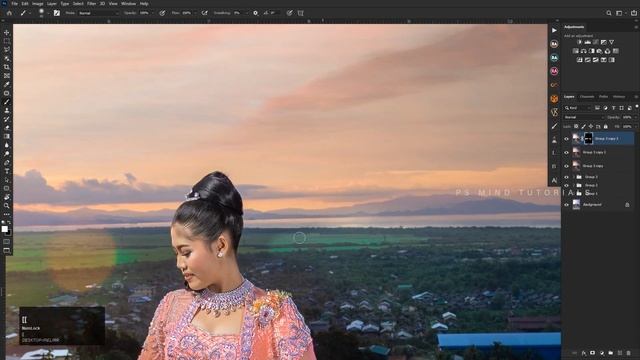This screenshot has width=640, height=360.
Task: Select the Horizontal Type tool
Action: (7, 171)
